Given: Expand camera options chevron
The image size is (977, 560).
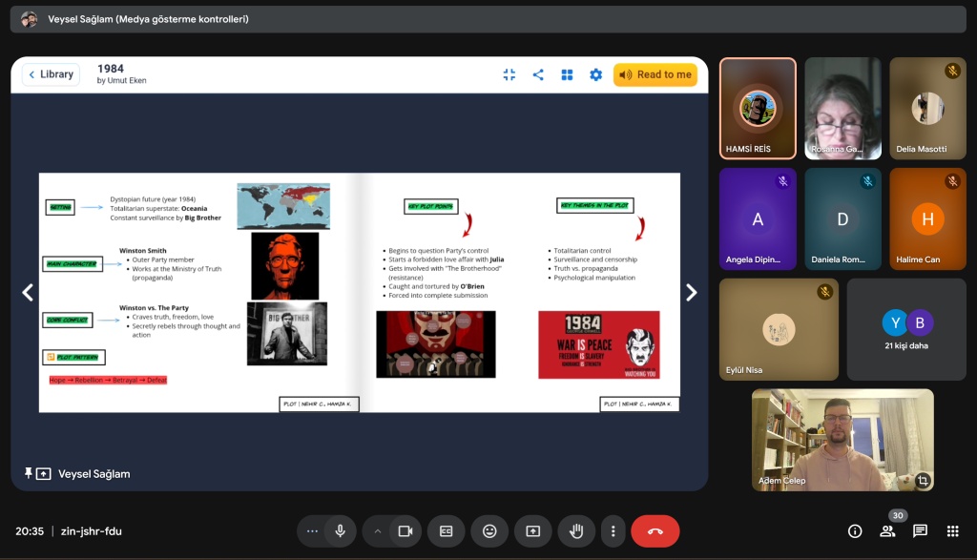Looking at the screenshot, I should coord(377,531).
